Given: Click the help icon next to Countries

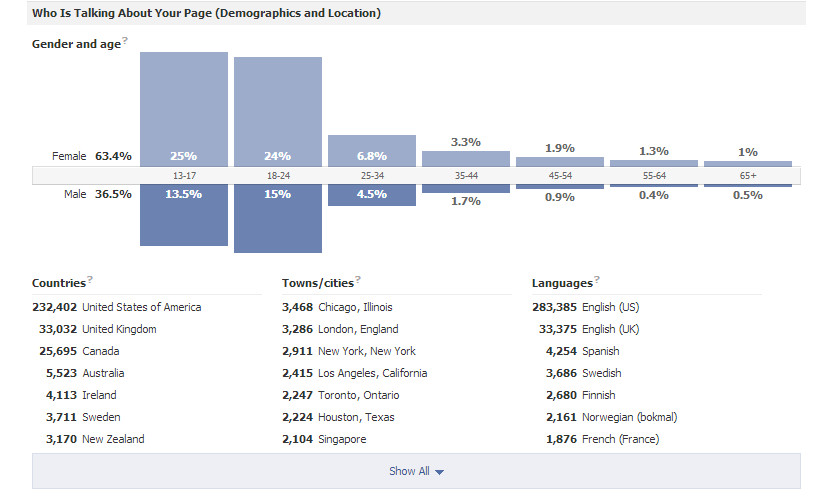Looking at the screenshot, I should (x=90, y=280).
